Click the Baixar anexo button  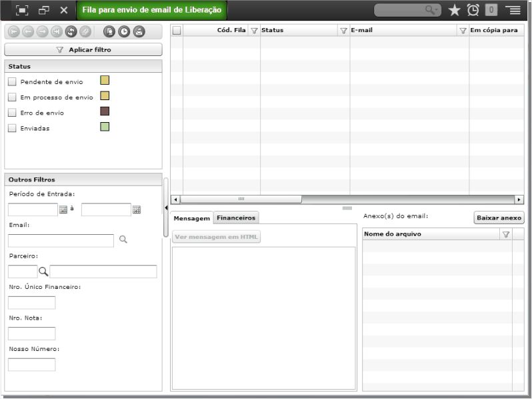pos(499,218)
